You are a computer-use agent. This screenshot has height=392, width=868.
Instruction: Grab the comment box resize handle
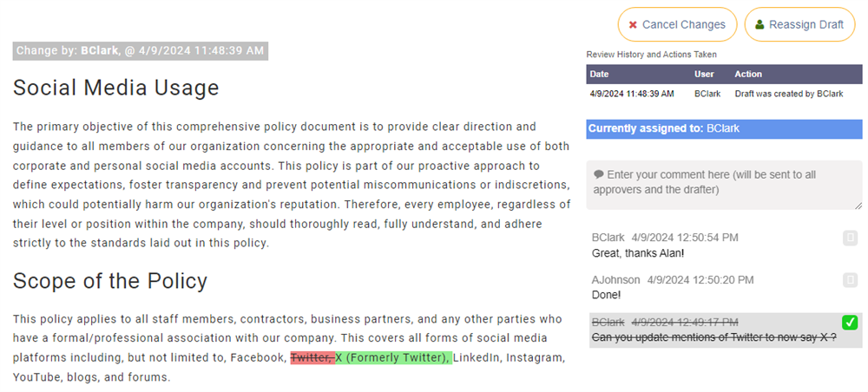(858, 205)
